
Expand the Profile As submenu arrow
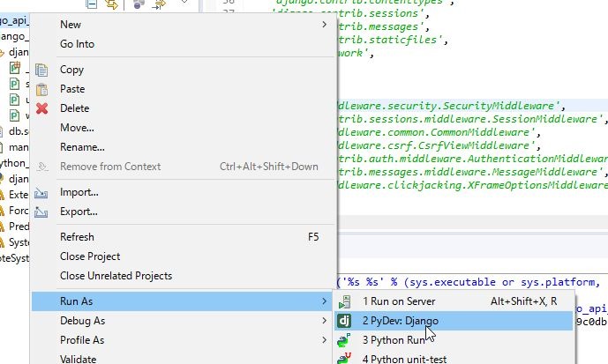pyautogui.click(x=325, y=340)
